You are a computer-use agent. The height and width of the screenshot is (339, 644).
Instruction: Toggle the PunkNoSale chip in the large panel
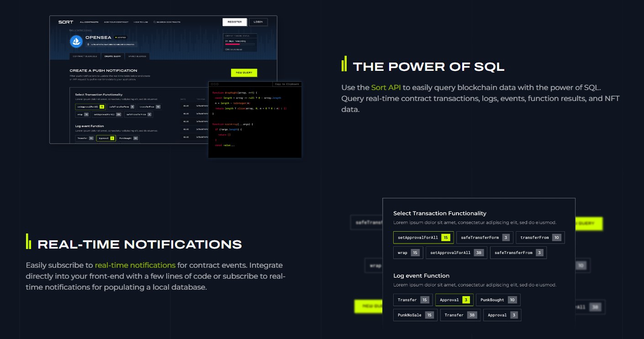tap(415, 315)
